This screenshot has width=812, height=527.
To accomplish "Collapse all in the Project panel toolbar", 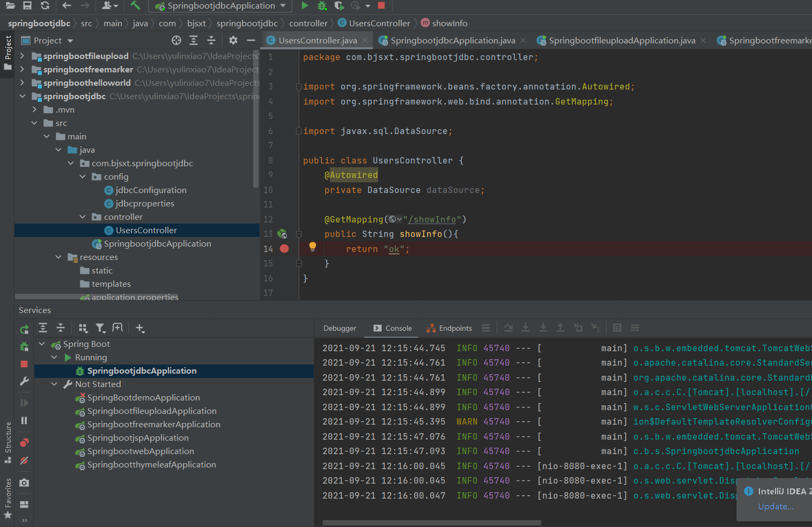I will point(211,40).
